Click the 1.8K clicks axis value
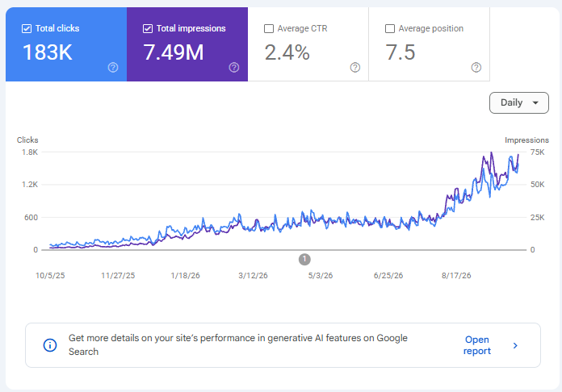This screenshot has width=562, height=392. (x=30, y=152)
